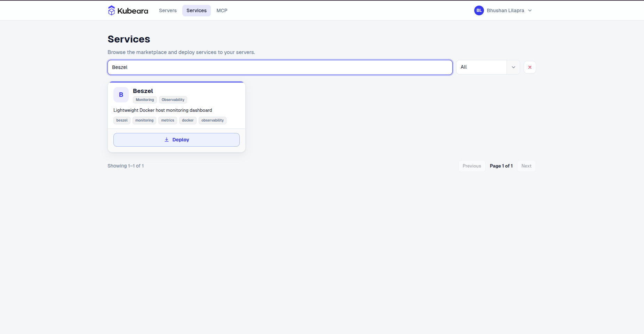Go to the Previous page
Viewport: 644px width, 334px height.
tap(472, 166)
